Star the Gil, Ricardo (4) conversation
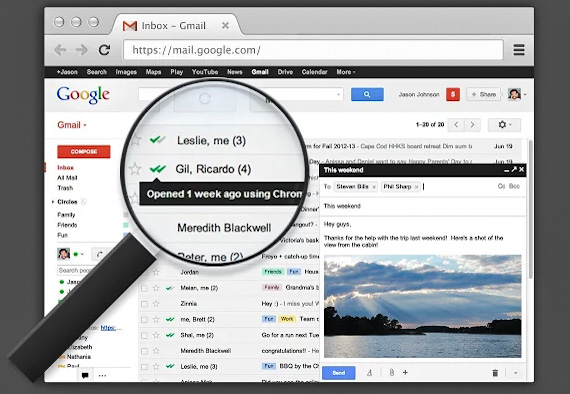Image resolution: width=570 pixels, height=394 pixels. pyautogui.click(x=135, y=169)
